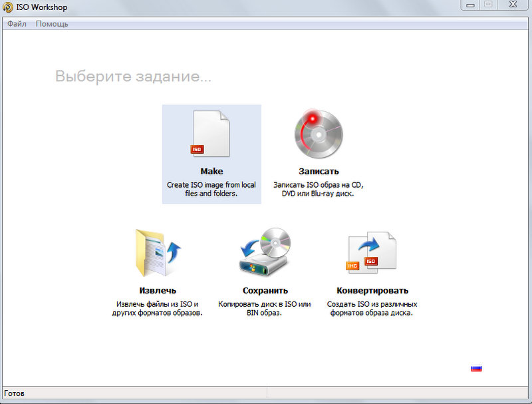This screenshot has height=404, width=532.
Task: Minimize the ISO Workshop window
Action: click(x=470, y=5)
